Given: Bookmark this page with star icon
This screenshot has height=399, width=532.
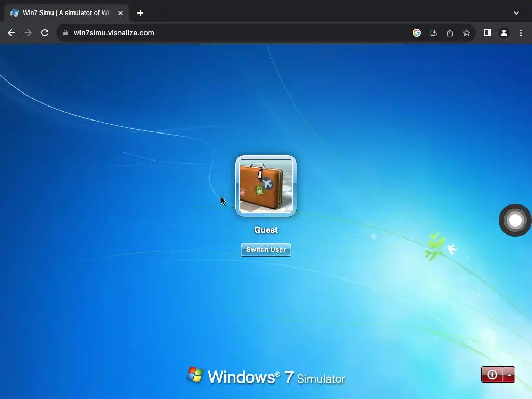Looking at the screenshot, I should (467, 33).
